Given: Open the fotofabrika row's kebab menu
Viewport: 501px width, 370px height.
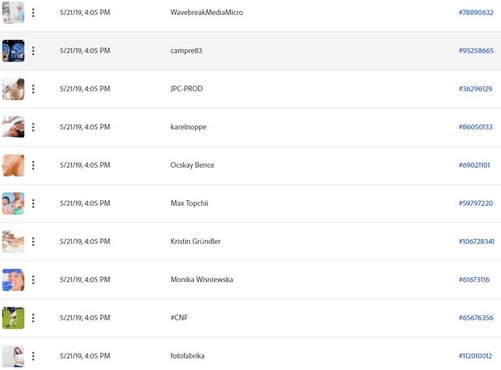Looking at the screenshot, I should [x=33, y=356].
